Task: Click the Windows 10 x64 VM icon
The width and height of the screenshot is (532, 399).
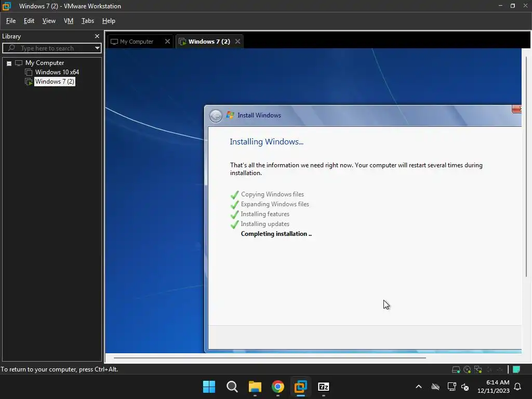Action: point(29,72)
